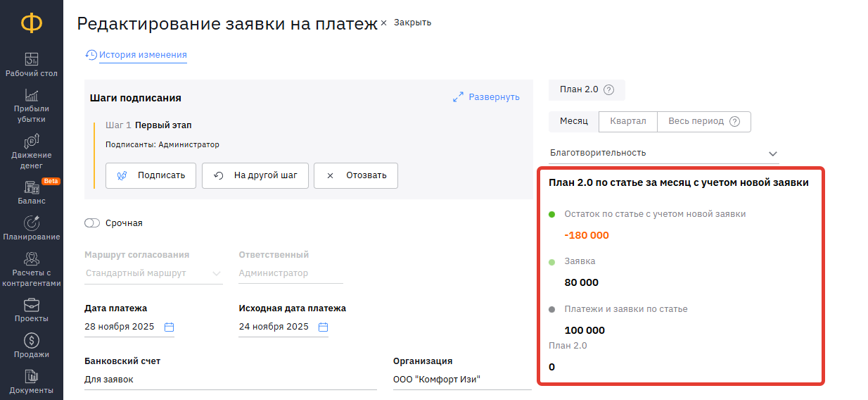The image size is (868, 400).
Task: Switch to the Весь период tab
Action: (704, 121)
